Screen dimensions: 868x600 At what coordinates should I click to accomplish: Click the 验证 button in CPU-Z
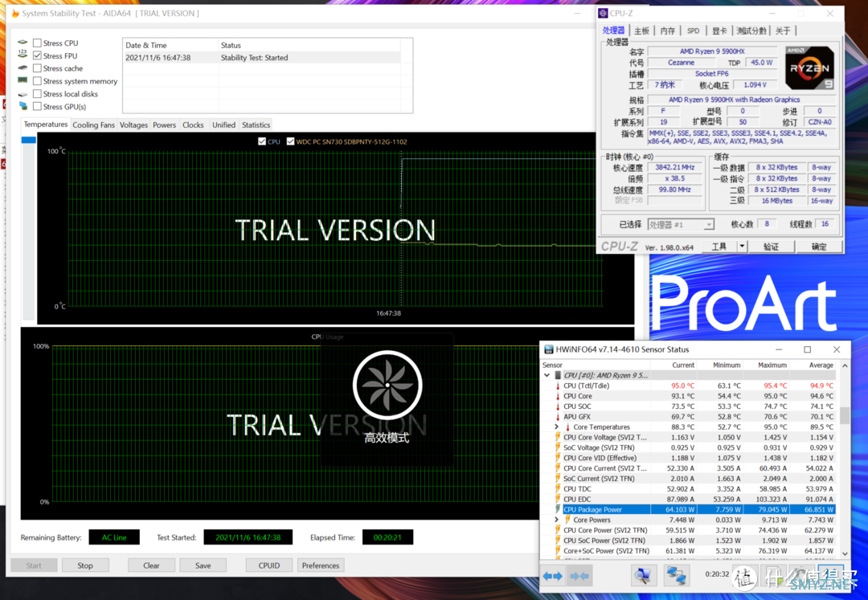pyautogui.click(x=771, y=247)
